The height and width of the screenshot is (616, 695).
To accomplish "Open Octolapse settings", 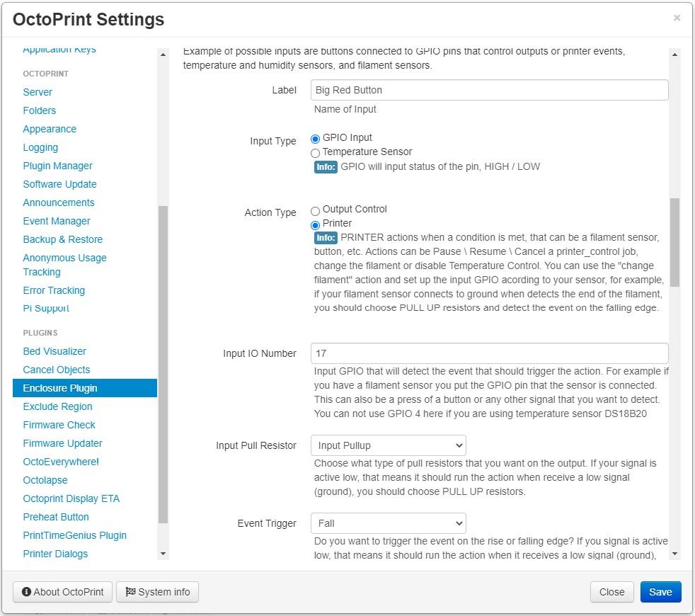I will (x=45, y=480).
